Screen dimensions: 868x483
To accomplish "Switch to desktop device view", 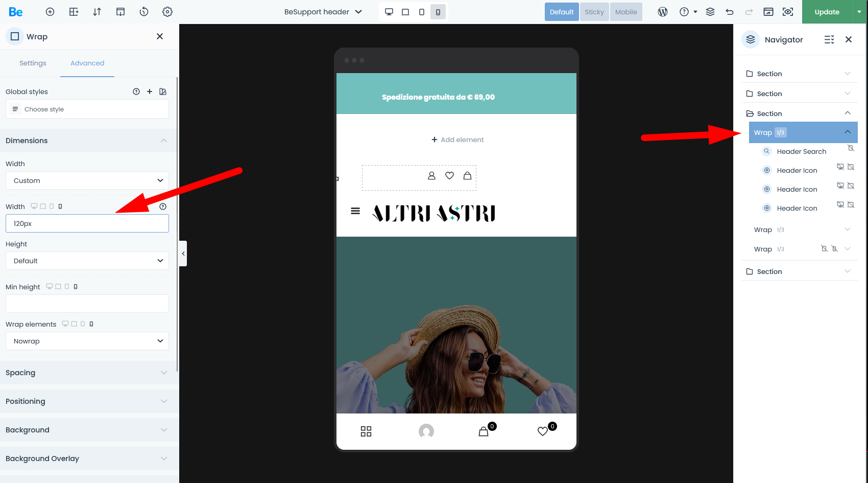I will pos(389,12).
